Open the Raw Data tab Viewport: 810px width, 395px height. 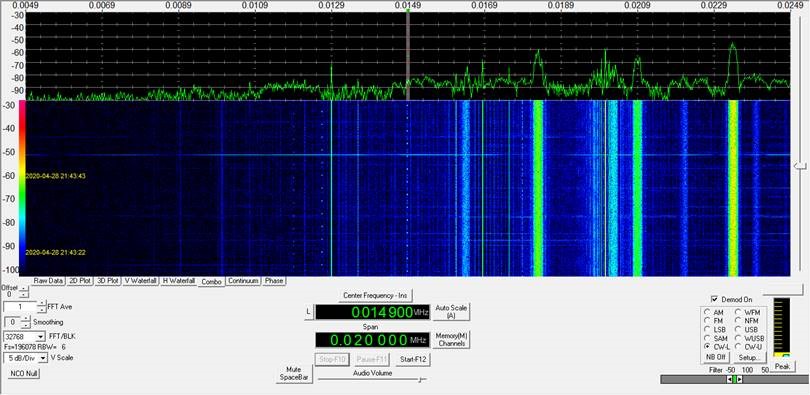click(x=49, y=280)
